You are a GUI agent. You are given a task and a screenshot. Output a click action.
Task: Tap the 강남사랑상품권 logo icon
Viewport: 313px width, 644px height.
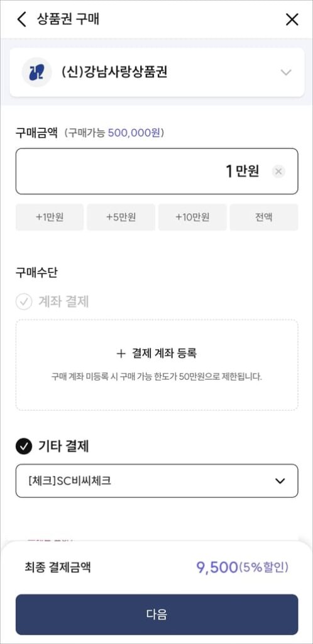[x=36, y=72]
